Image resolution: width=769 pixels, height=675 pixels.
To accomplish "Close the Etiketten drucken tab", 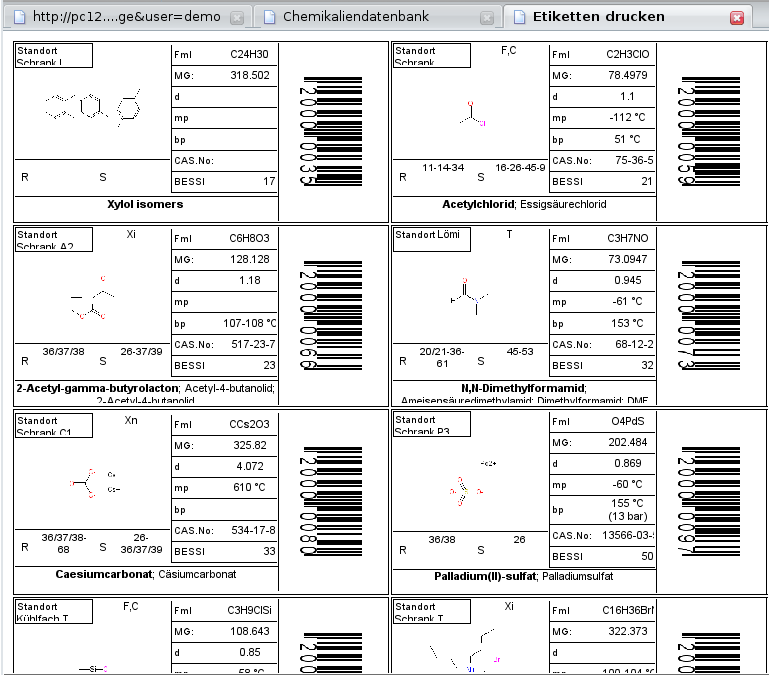I will (737, 18).
